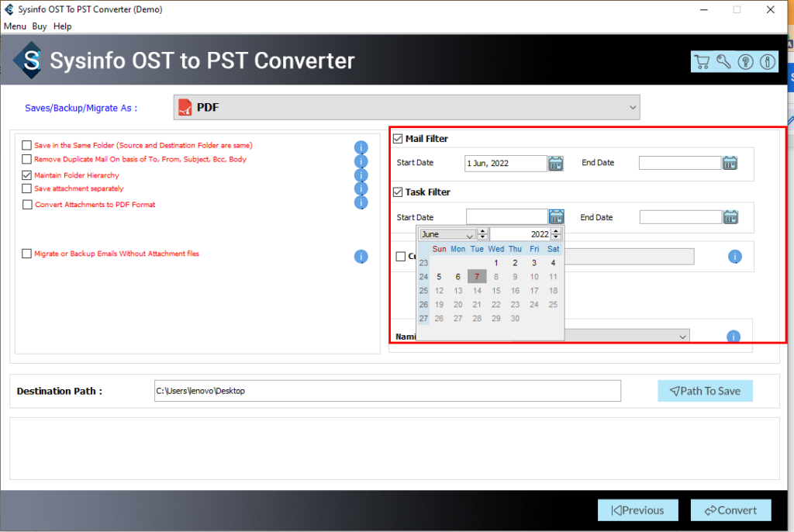Open Mail Filter End Date calendar icon
794x532 pixels.
coord(730,163)
